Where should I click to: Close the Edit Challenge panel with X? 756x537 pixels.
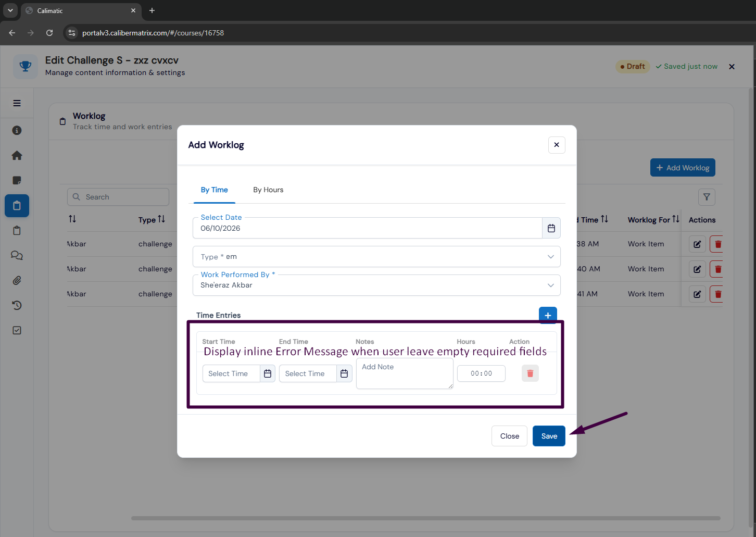coord(732,67)
